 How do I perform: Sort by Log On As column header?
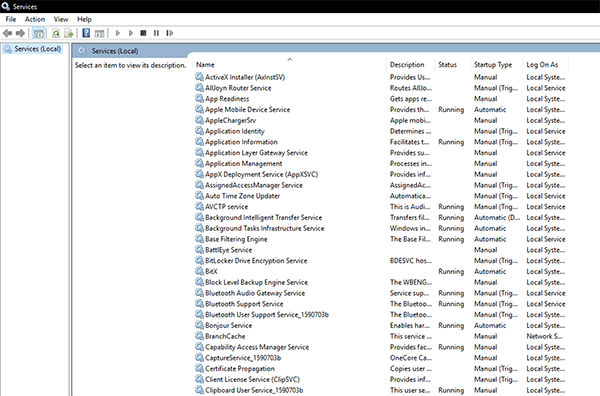542,65
